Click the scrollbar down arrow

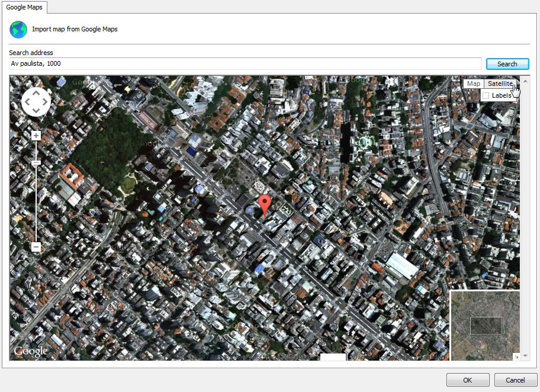point(525,355)
